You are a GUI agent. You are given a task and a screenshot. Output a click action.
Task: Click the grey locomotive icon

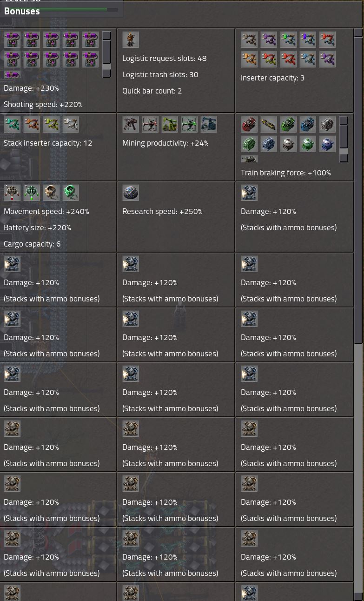(327, 125)
